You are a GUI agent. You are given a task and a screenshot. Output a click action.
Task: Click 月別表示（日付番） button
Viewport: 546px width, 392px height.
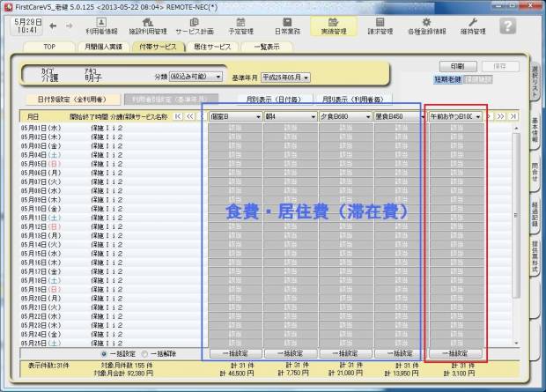tap(265, 100)
